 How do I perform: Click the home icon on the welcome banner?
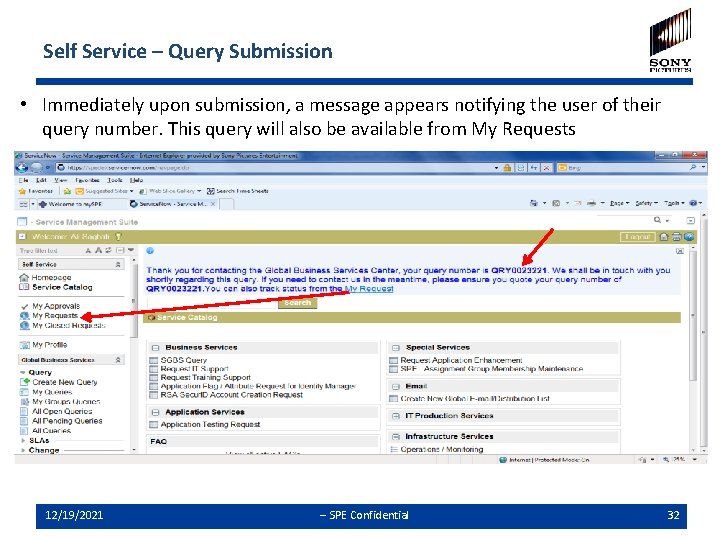[664, 237]
